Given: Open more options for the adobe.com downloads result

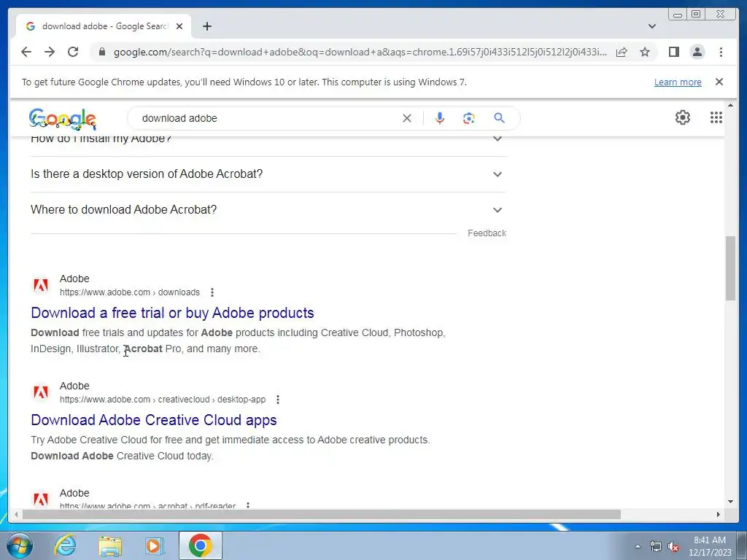Looking at the screenshot, I should 212,292.
